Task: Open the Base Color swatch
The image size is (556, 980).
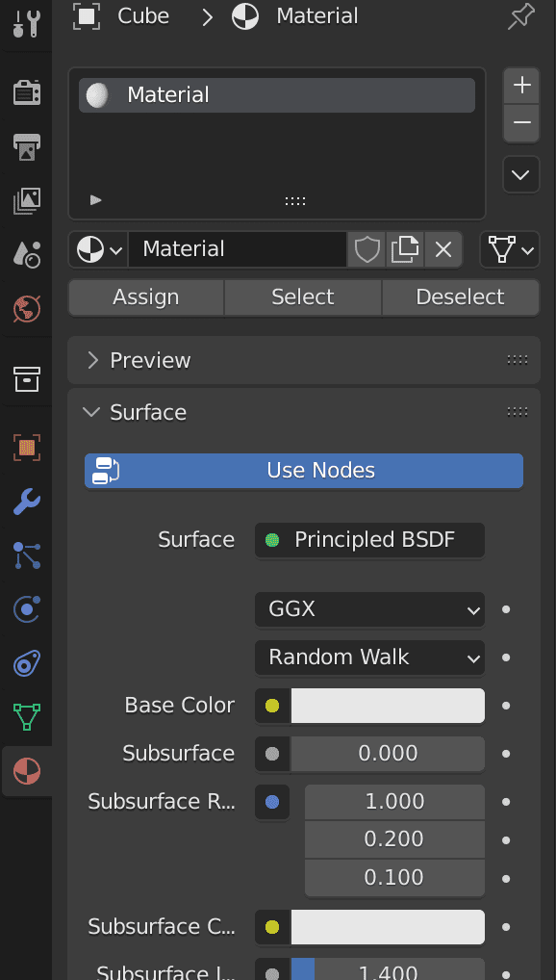Action: pyautogui.click(x=388, y=706)
